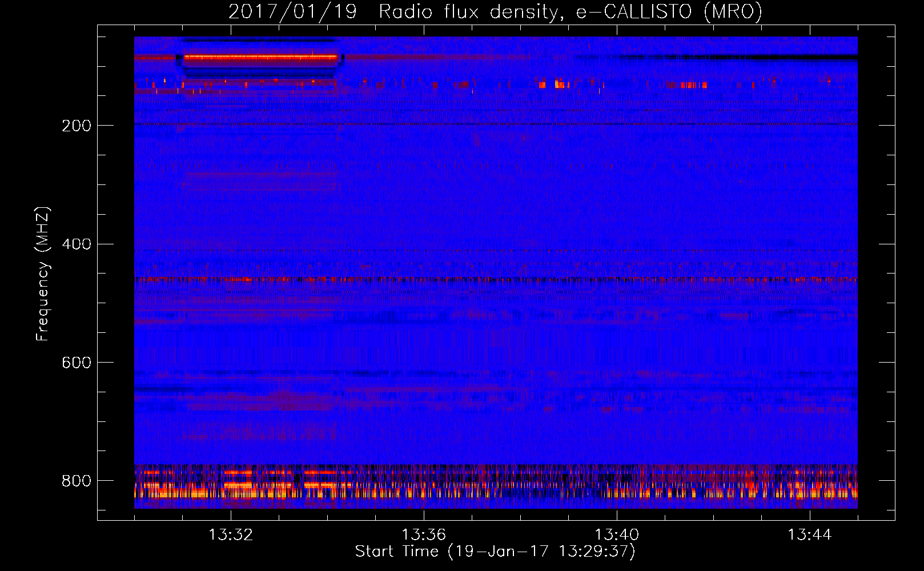Click the 13:44 time tick label
Image resolution: width=924 pixels, height=571 pixels.
tap(810, 535)
